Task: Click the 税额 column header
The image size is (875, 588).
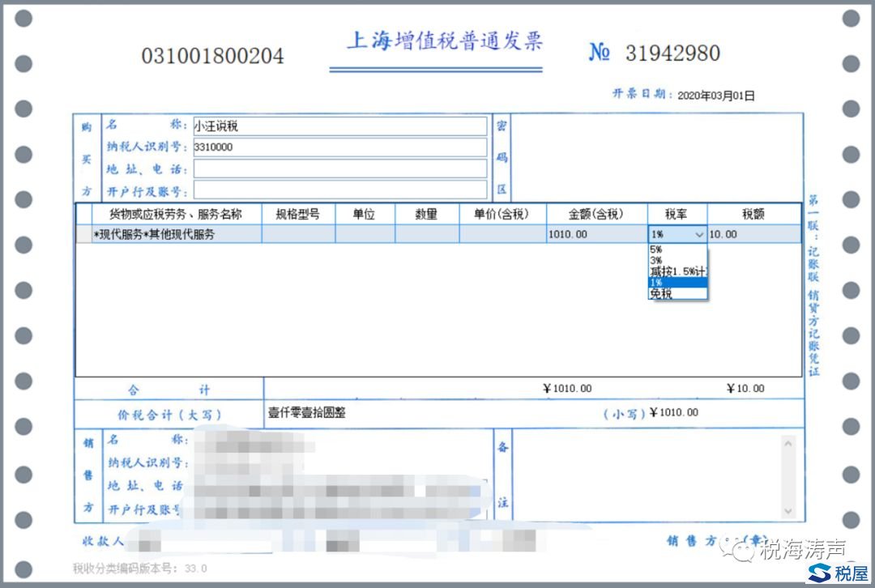Action: coord(754,215)
